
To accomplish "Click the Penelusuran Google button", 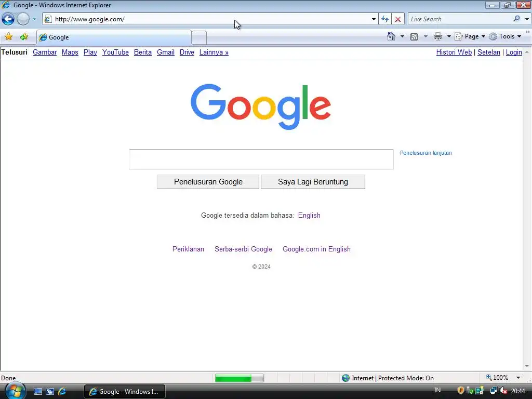I will point(208,182).
